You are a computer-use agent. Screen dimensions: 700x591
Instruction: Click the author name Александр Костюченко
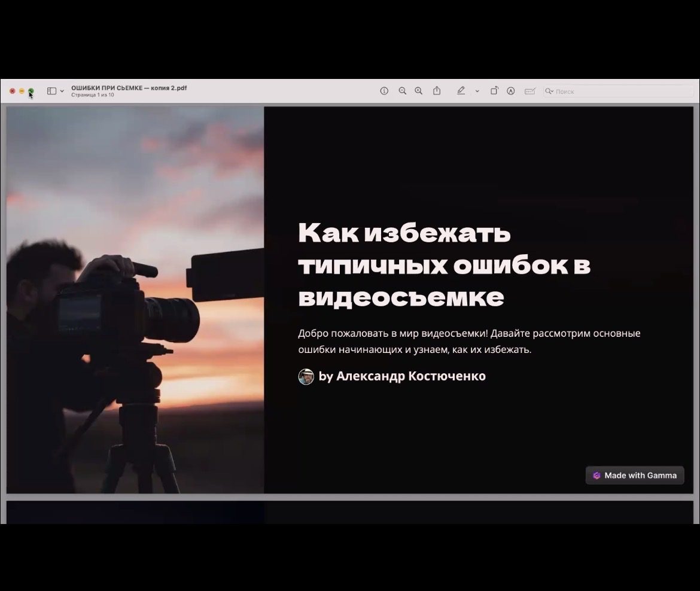410,376
